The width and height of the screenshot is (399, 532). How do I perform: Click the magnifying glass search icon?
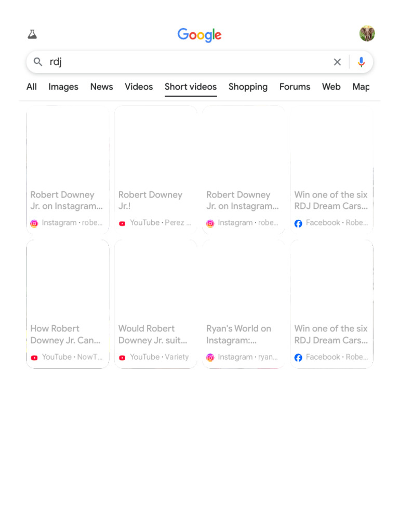tap(38, 62)
